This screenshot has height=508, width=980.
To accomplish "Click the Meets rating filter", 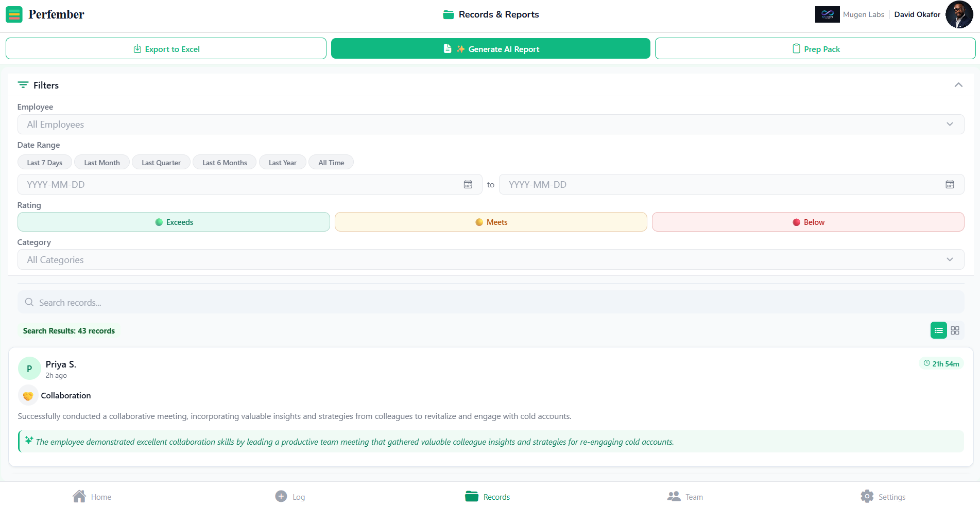I will [x=490, y=222].
